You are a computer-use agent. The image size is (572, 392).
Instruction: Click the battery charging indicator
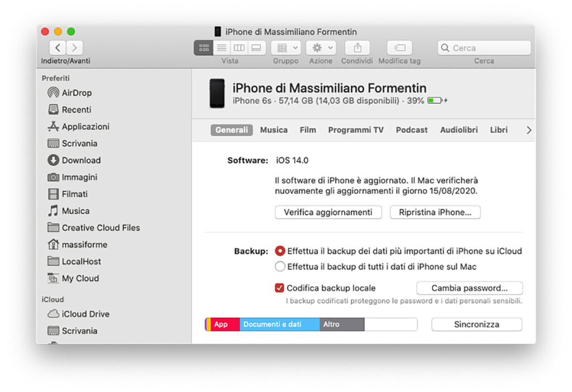(437, 101)
